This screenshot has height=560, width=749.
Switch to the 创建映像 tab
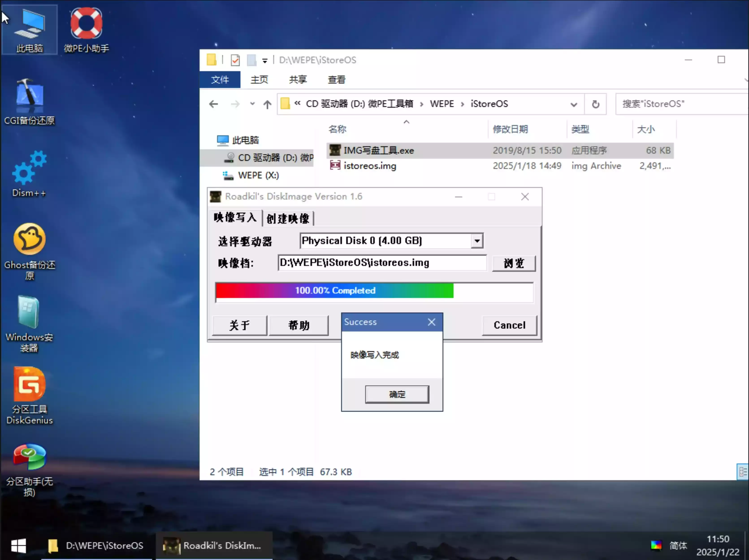[288, 218]
